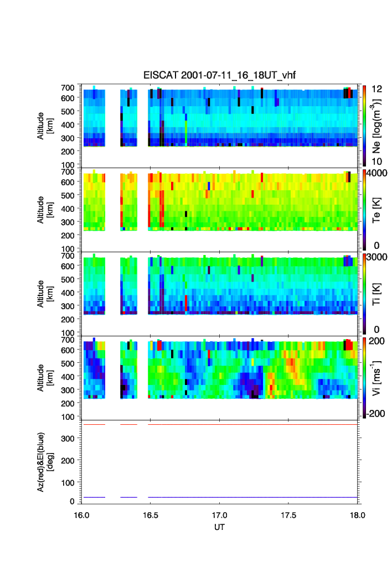Click the Te electron temperature color bar
The image size is (392, 588).
(365, 209)
